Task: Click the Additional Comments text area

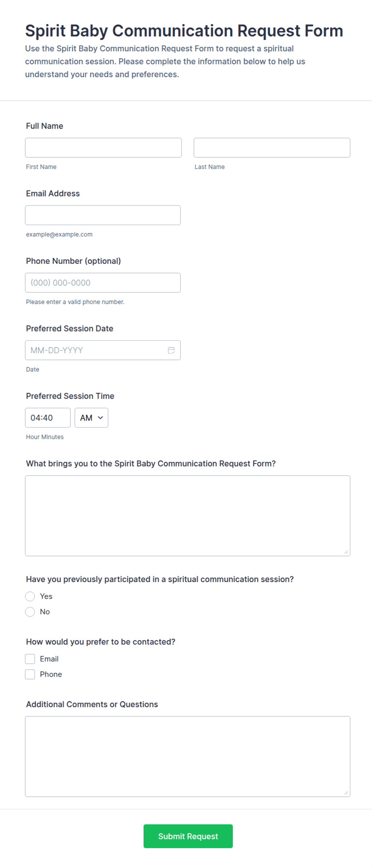Action: point(188,757)
